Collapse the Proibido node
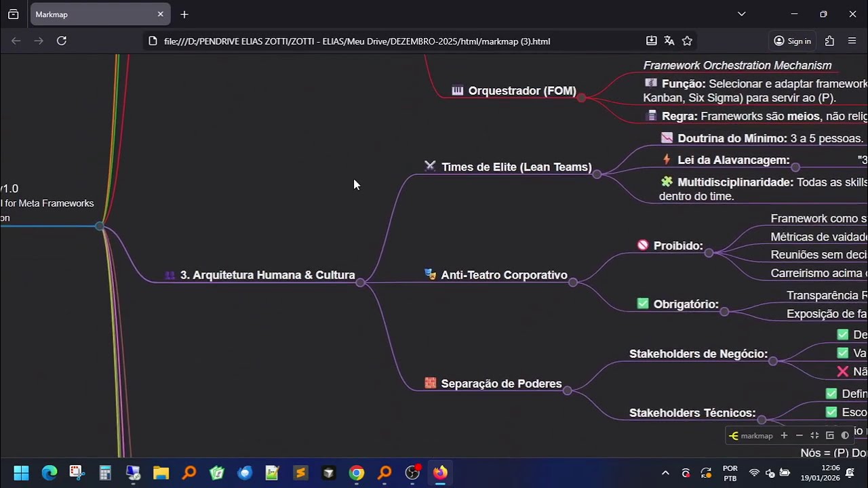Viewport: 868px width, 488px height. (709, 253)
